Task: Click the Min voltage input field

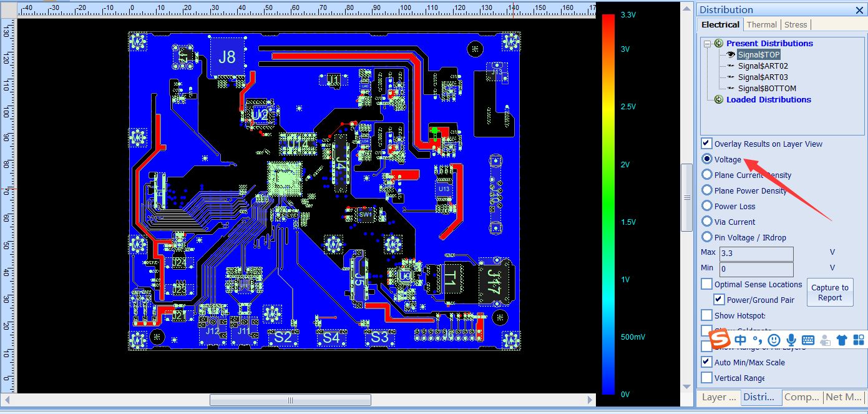Action: point(756,269)
